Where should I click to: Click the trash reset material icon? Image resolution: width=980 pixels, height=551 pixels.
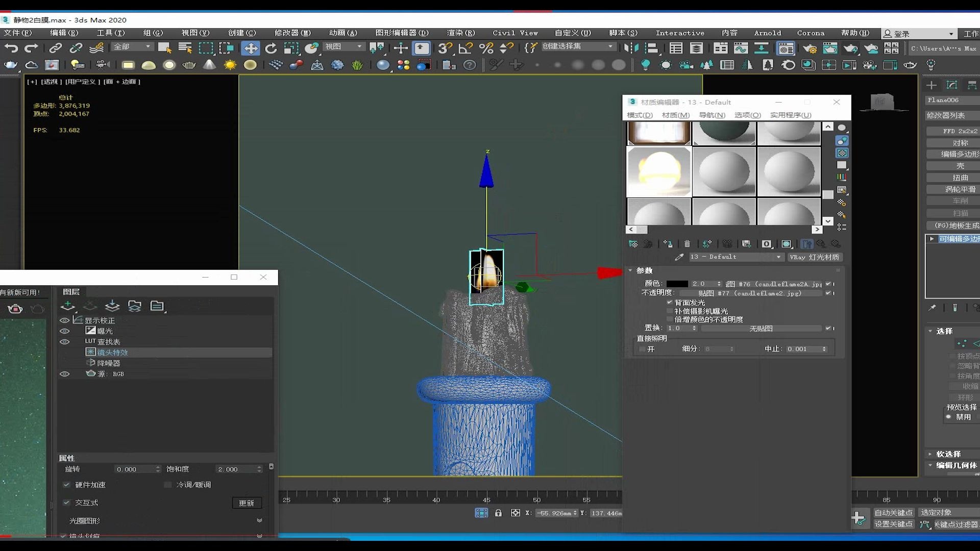pyautogui.click(x=687, y=244)
